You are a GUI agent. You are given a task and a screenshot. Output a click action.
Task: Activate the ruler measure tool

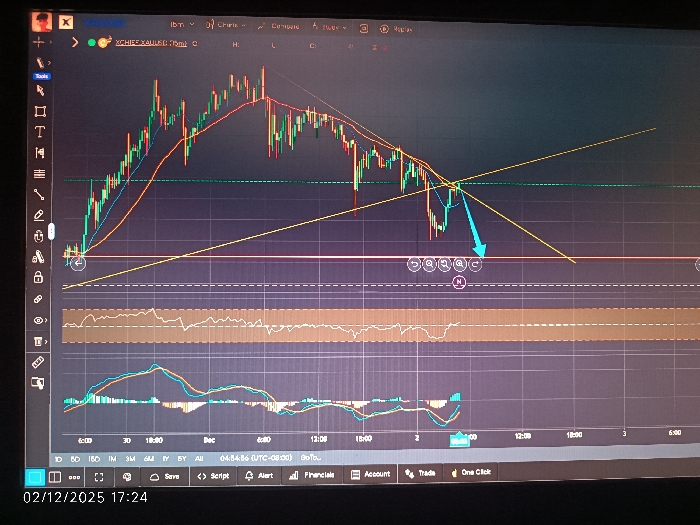tap(38, 362)
